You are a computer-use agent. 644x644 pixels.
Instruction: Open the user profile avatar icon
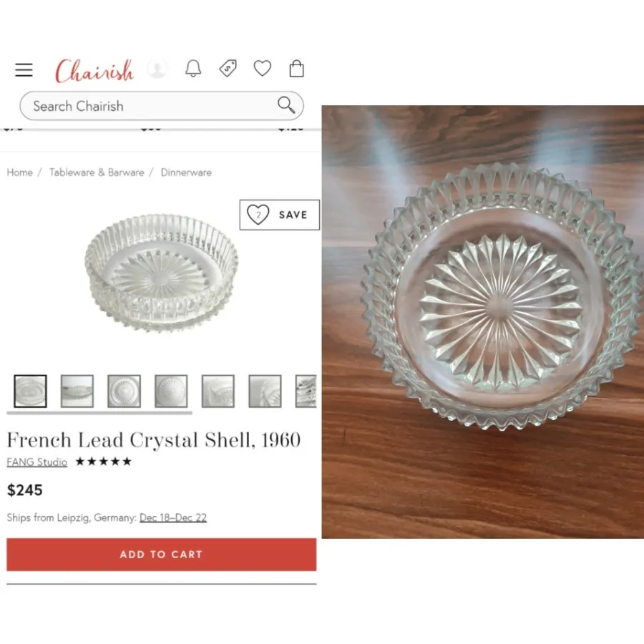tap(157, 69)
